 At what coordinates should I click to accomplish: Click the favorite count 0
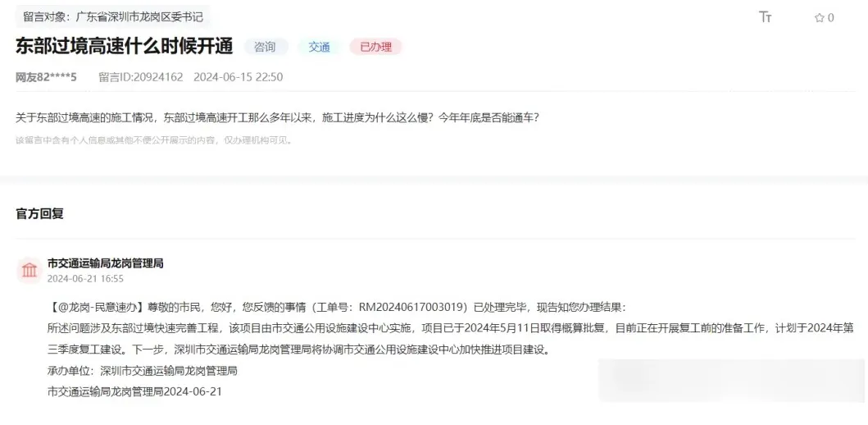tap(831, 18)
